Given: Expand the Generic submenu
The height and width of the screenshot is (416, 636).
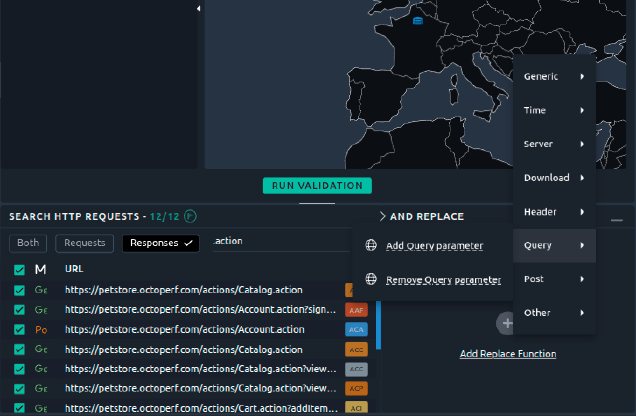Looking at the screenshot, I should 554,76.
